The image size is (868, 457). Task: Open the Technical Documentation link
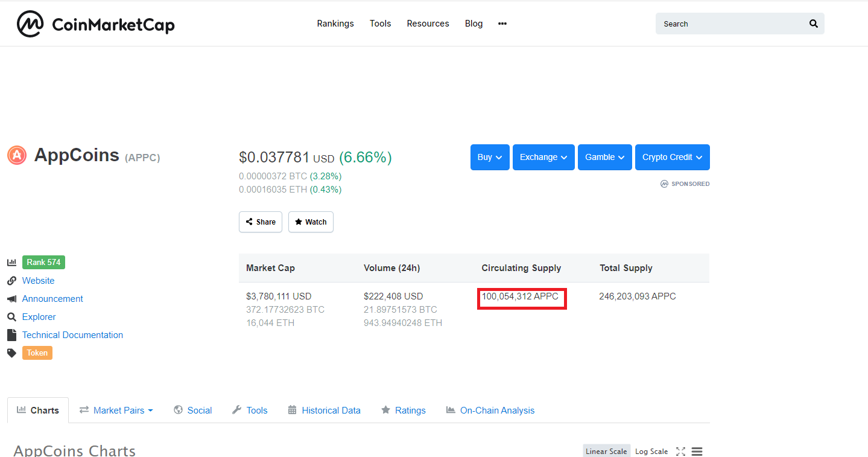(x=72, y=335)
